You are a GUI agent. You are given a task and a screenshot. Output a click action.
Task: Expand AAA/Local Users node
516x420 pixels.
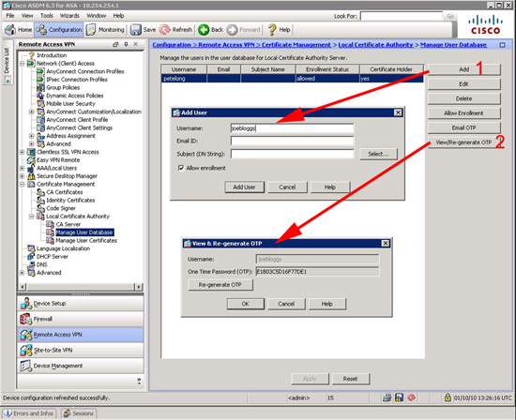pyautogui.click(x=23, y=168)
